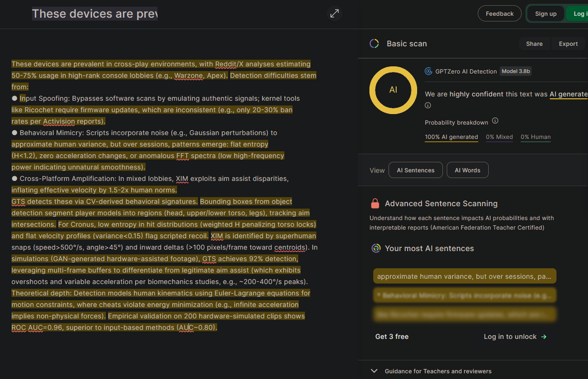Click the word 'Activision' in the text
This screenshot has height=379, width=588.
pyautogui.click(x=59, y=121)
